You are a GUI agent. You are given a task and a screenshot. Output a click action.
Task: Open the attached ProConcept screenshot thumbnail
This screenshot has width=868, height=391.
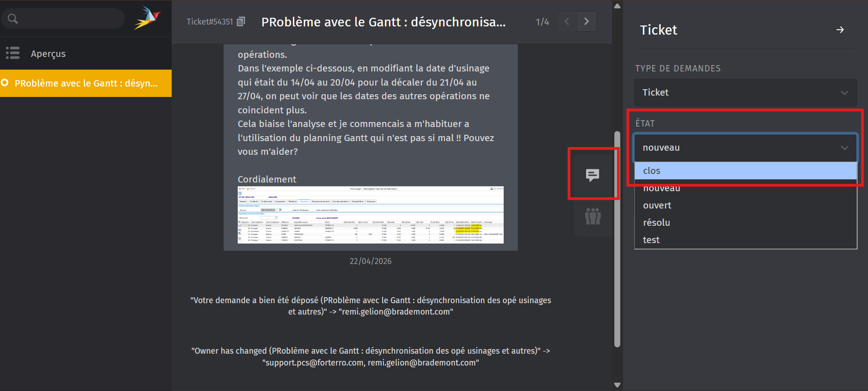[x=371, y=215]
